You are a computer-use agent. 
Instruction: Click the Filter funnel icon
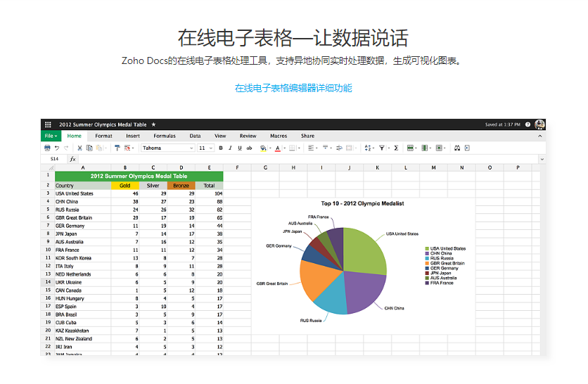tap(381, 148)
